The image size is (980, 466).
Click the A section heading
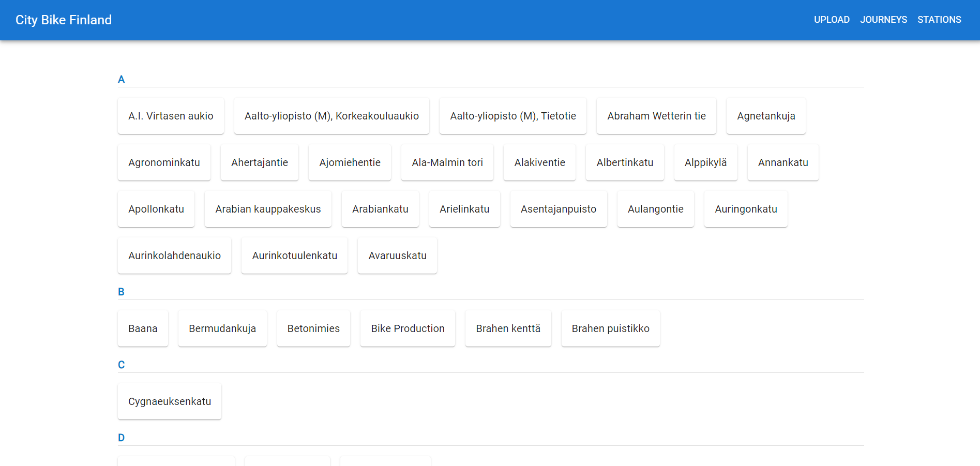(121, 79)
